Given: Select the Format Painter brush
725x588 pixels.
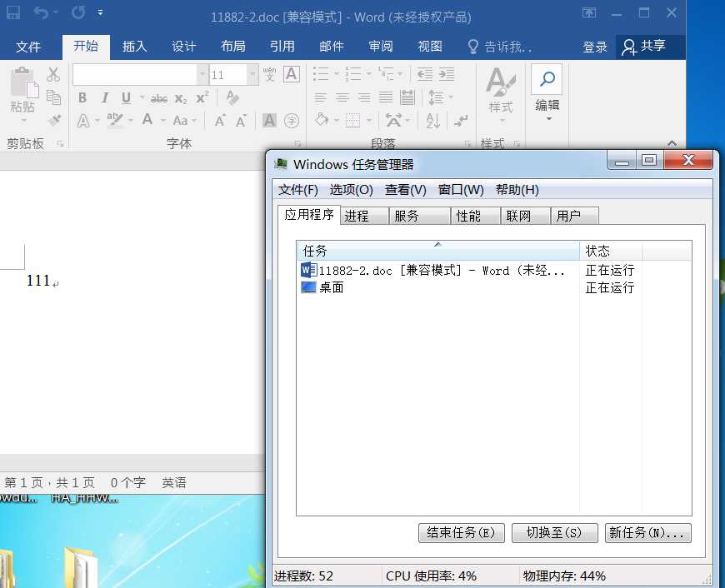Looking at the screenshot, I should tap(54, 120).
